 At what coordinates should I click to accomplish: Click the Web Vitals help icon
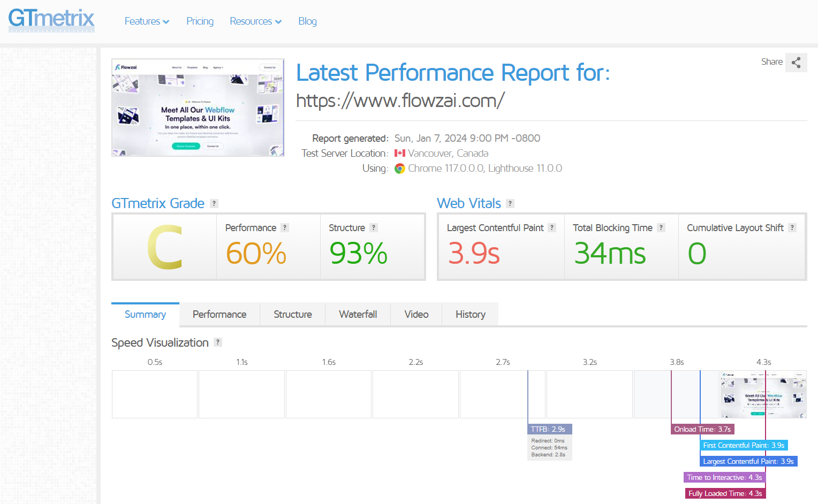click(x=510, y=203)
